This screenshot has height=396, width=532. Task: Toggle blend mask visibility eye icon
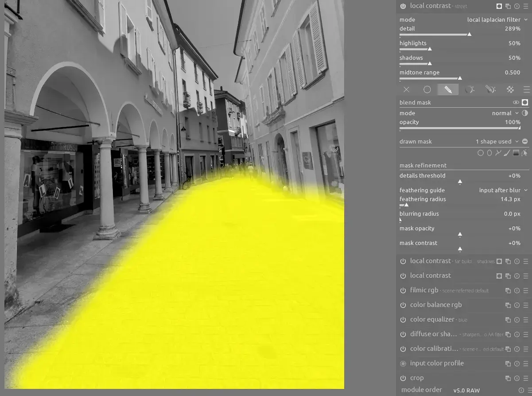516,102
